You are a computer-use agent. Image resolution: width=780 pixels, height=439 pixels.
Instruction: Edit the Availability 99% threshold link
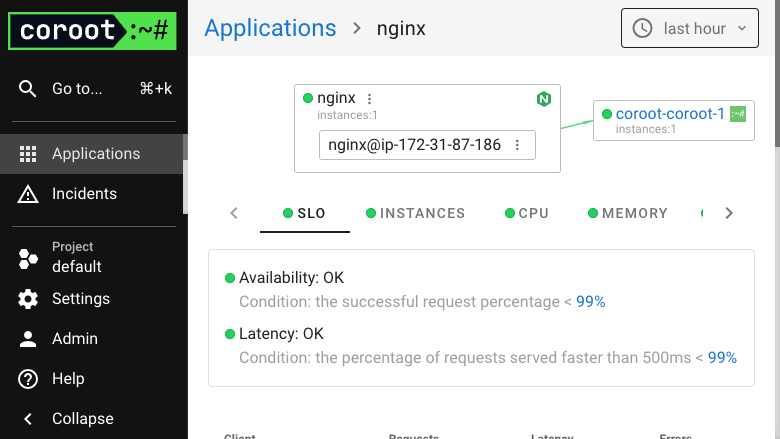pyautogui.click(x=590, y=302)
